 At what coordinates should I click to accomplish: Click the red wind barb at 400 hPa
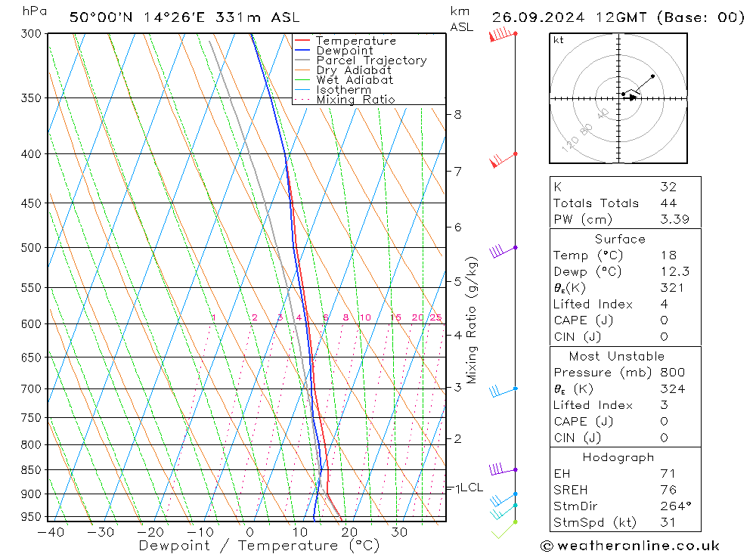pyautogui.click(x=503, y=159)
